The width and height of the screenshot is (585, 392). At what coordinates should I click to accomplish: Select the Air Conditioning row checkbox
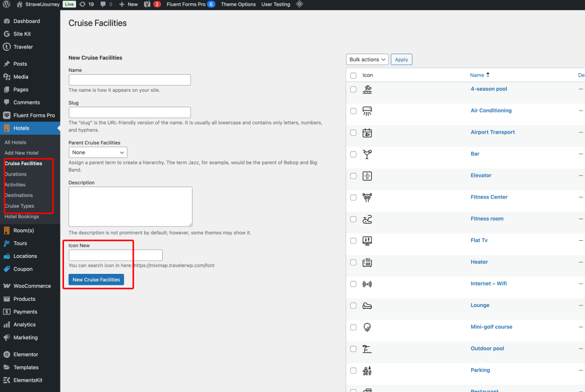click(x=353, y=111)
